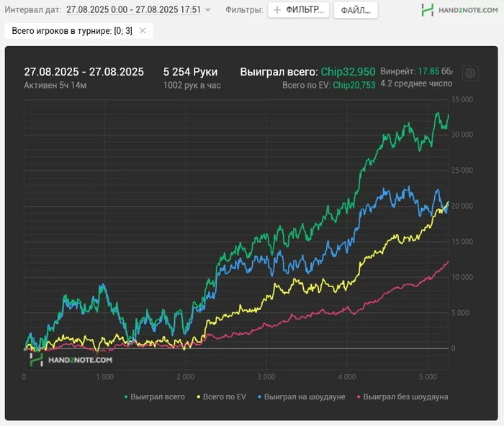This screenshot has height=426, width=504.
Task: Click the 3 000 x-axis label
Action: coord(266,377)
